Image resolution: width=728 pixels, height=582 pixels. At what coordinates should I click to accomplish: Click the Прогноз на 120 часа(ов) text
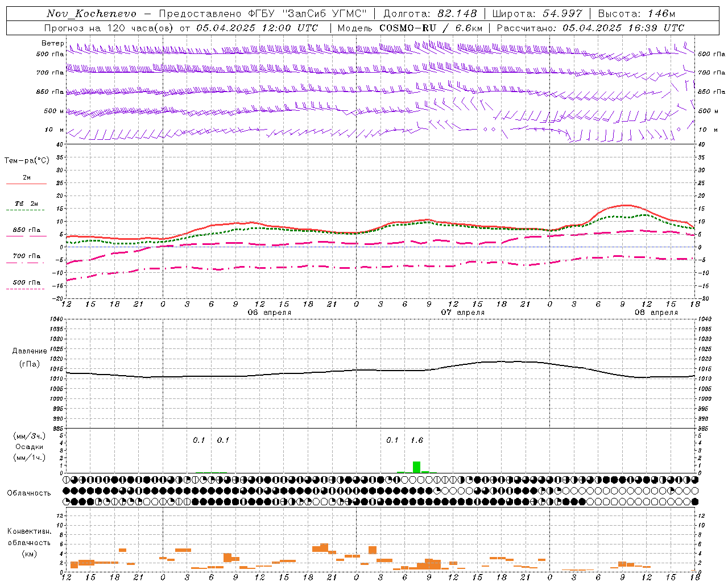[x=109, y=28]
